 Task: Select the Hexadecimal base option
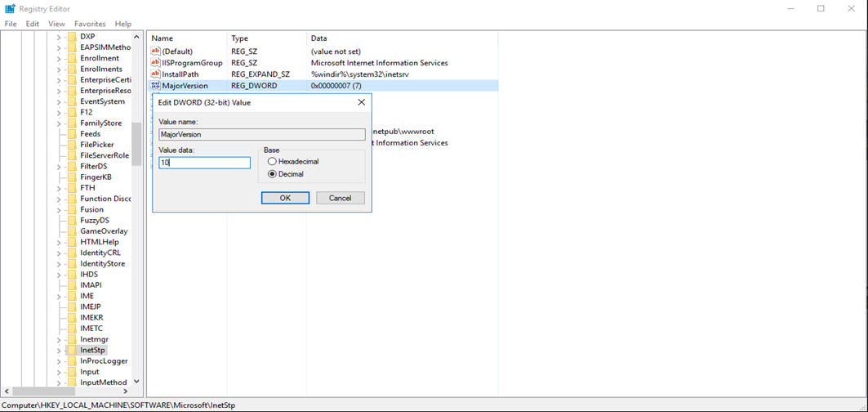272,162
